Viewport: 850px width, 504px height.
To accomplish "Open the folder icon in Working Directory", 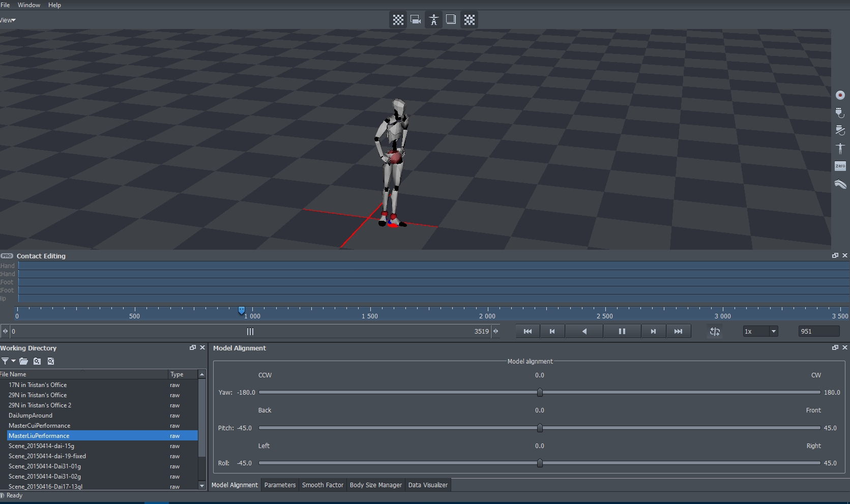I will tap(23, 361).
